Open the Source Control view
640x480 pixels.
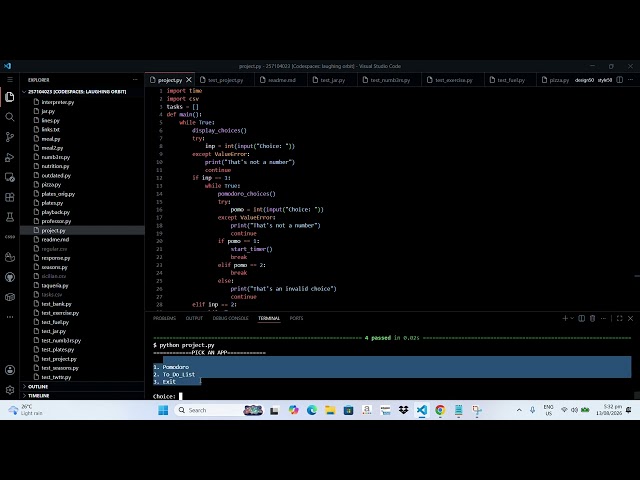click(x=10, y=137)
